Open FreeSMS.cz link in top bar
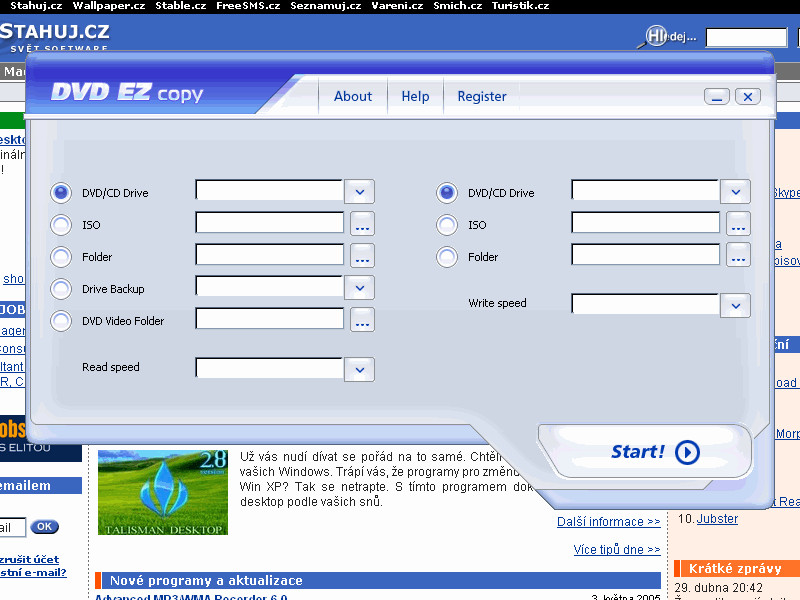Image resolution: width=800 pixels, height=600 pixels. [248, 6]
